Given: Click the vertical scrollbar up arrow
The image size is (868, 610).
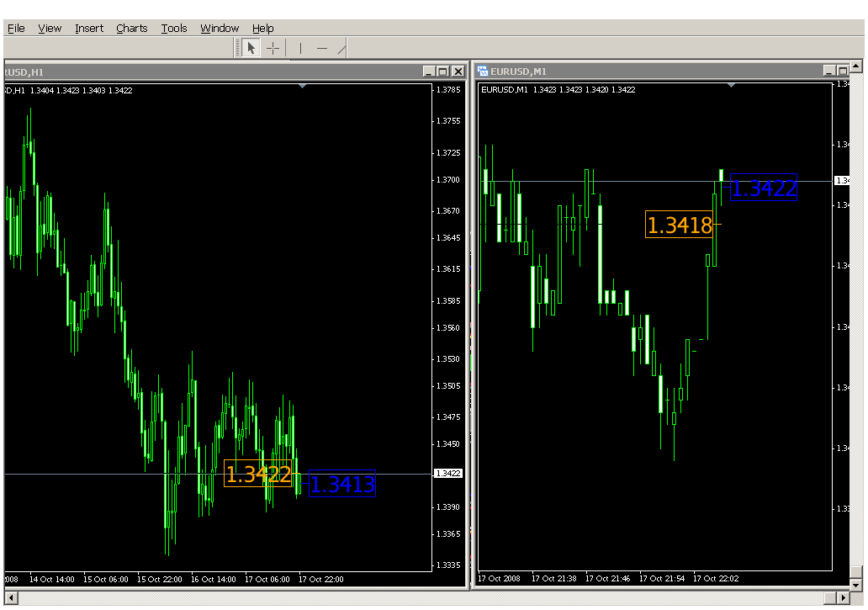Looking at the screenshot, I should pyautogui.click(x=856, y=66).
